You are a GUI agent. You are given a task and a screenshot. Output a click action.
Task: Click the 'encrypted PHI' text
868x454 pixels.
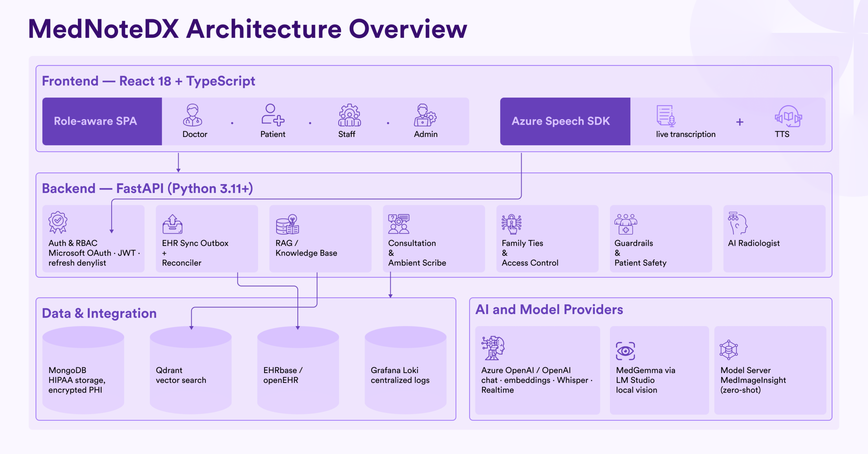coord(75,390)
